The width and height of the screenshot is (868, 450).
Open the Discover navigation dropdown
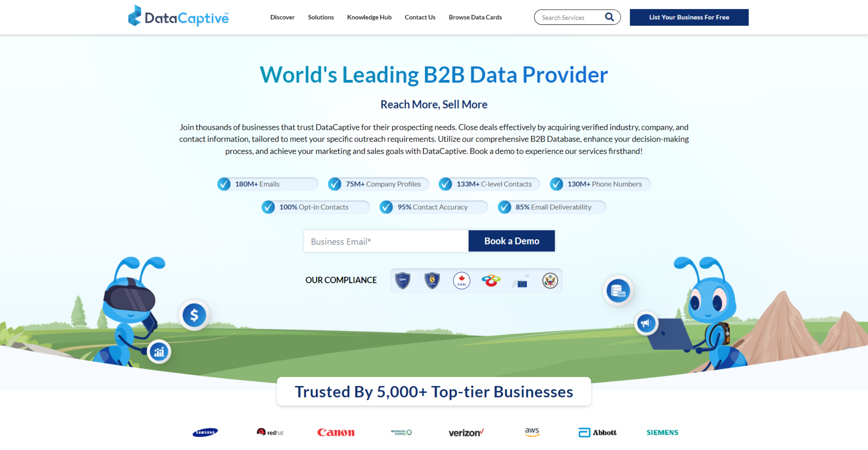pos(282,17)
